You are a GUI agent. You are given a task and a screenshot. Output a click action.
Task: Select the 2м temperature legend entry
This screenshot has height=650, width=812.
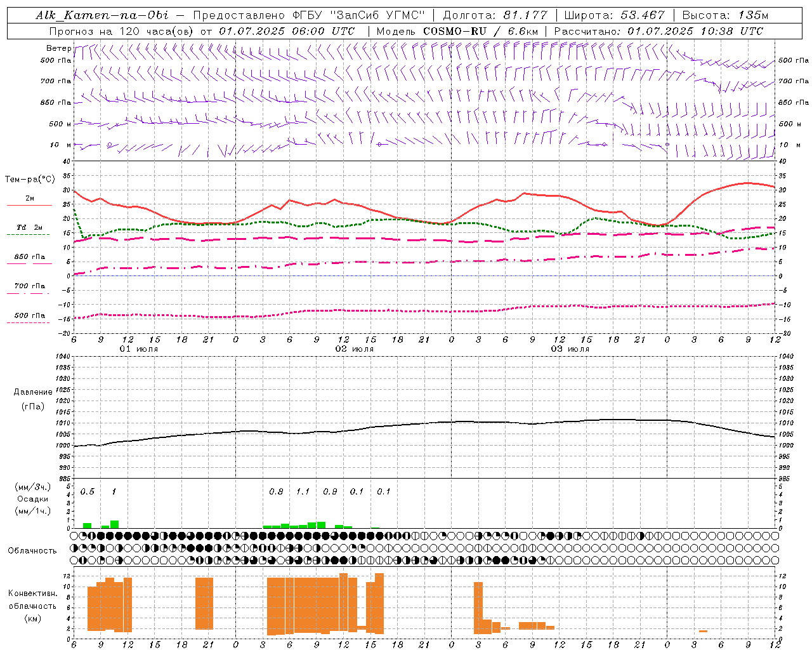[x=30, y=199]
